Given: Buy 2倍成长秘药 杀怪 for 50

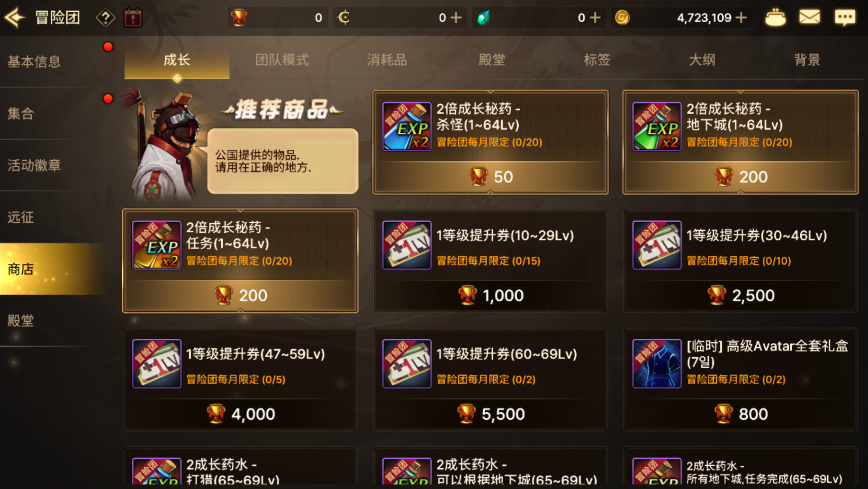Looking at the screenshot, I should (490, 177).
